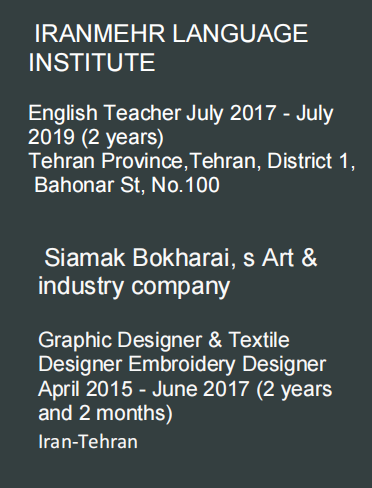
Task: Click the June 2017 end date
Action: (x=201, y=389)
